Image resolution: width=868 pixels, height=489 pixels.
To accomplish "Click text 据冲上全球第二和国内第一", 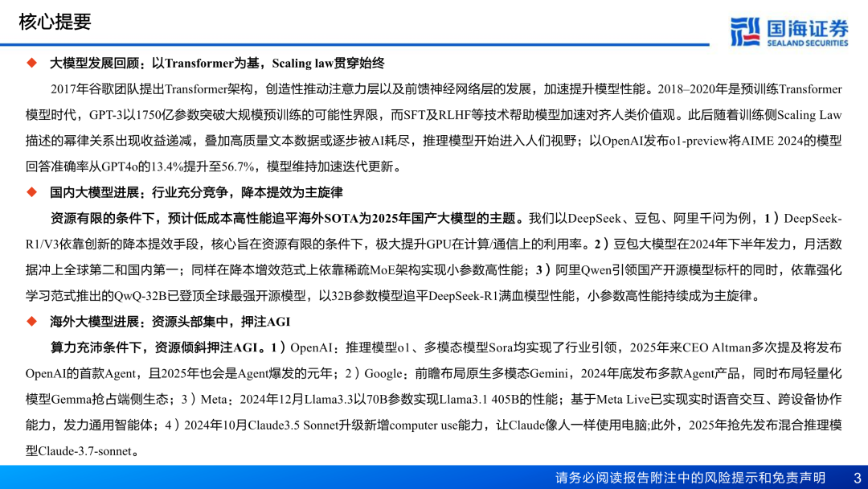I will [x=102, y=269].
